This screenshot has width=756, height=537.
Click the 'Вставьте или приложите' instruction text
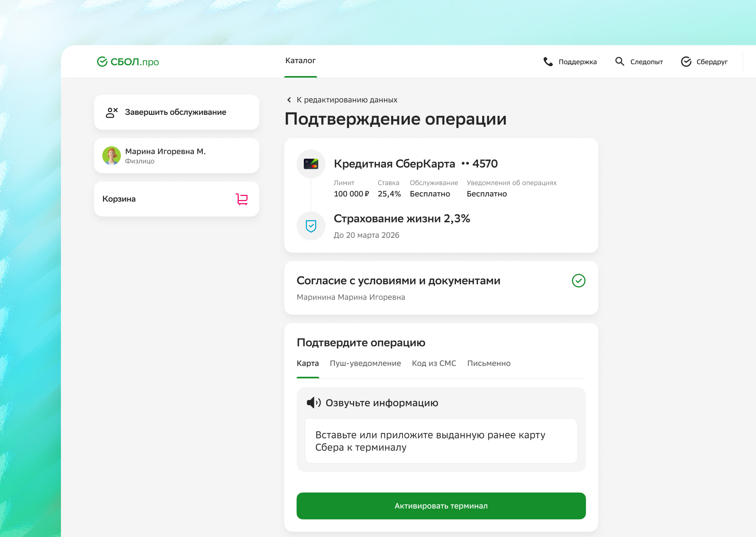click(430, 441)
